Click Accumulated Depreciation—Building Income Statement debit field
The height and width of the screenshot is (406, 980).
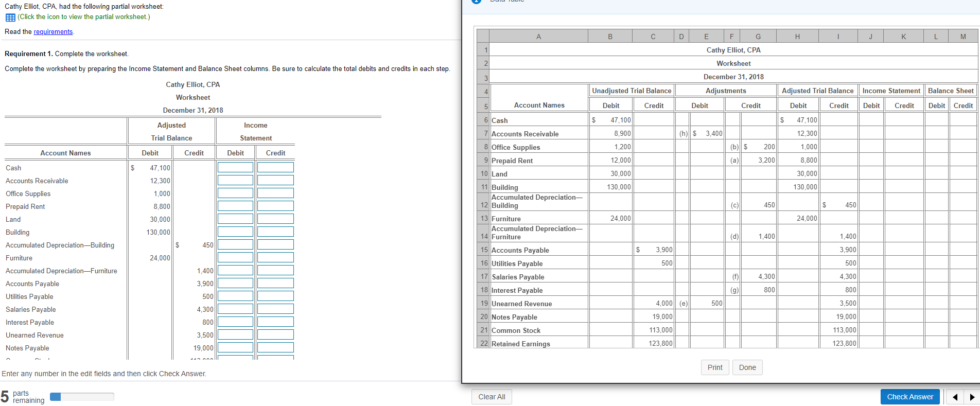pyautogui.click(x=235, y=244)
